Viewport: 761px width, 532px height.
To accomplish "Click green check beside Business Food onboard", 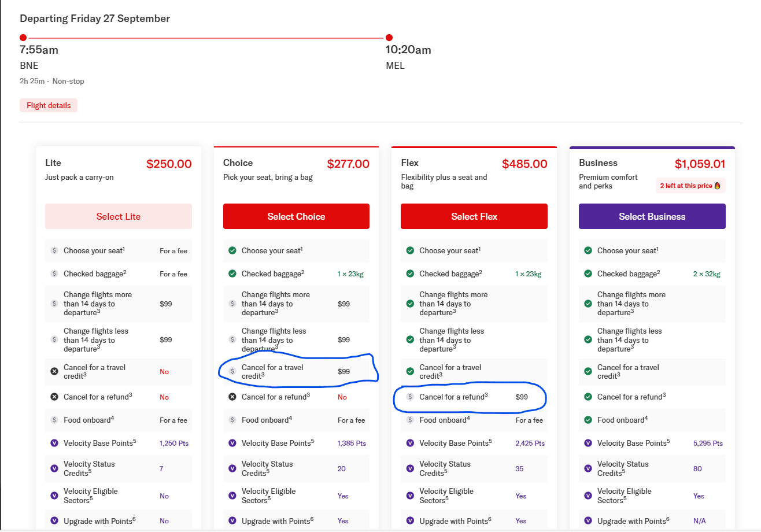I will [x=588, y=420].
